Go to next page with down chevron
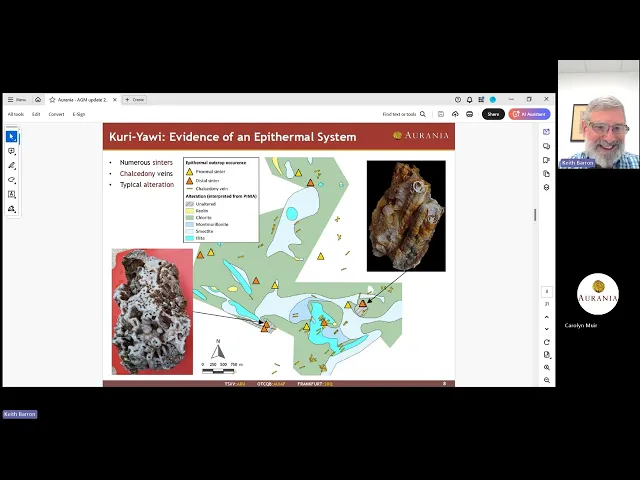The width and height of the screenshot is (640, 480). coord(547,329)
